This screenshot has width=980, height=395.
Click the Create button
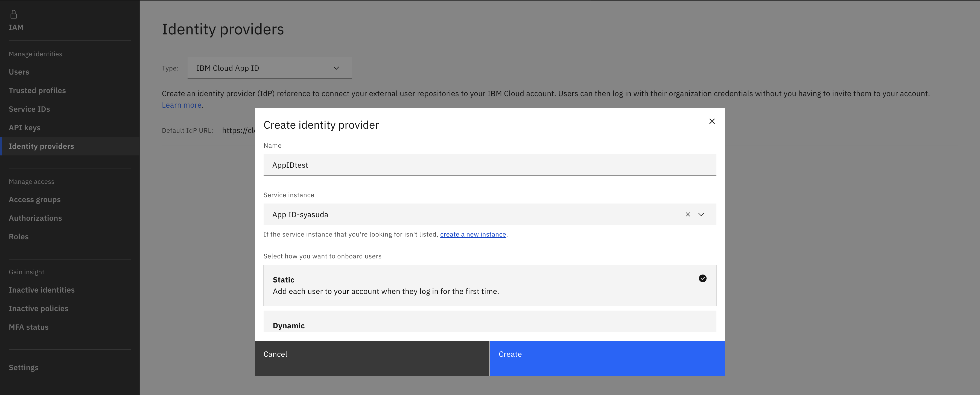607,358
